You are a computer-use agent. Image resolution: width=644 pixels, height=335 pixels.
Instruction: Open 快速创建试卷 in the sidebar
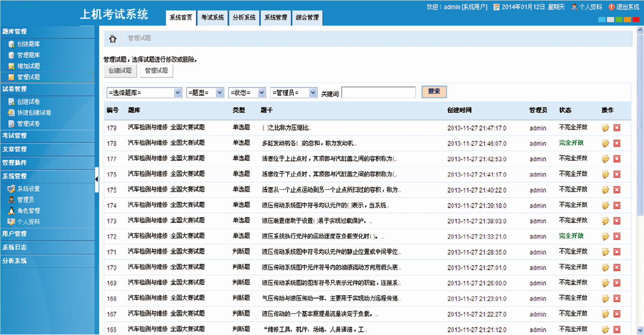click(34, 113)
